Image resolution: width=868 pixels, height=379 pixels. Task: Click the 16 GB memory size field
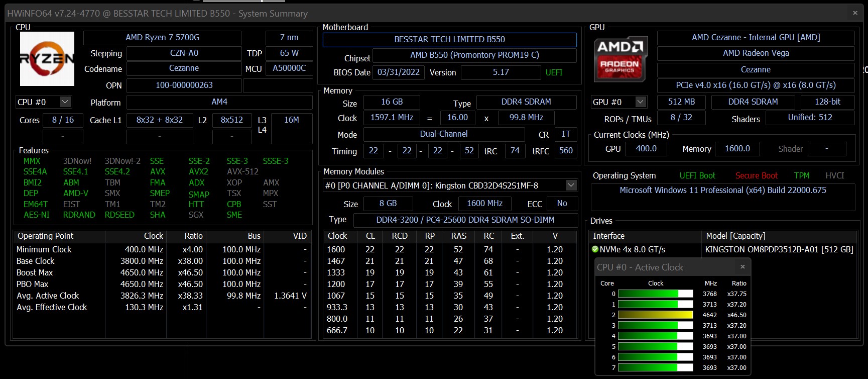(392, 102)
